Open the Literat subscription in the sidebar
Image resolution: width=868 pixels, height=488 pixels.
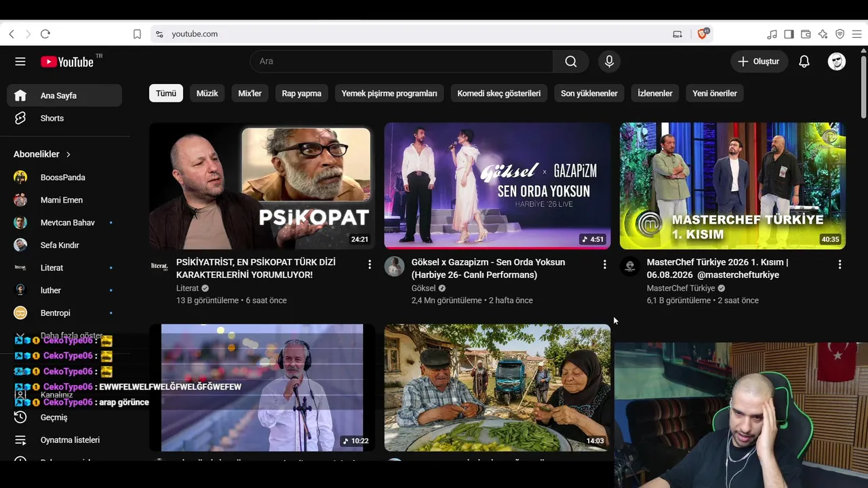coord(64,268)
